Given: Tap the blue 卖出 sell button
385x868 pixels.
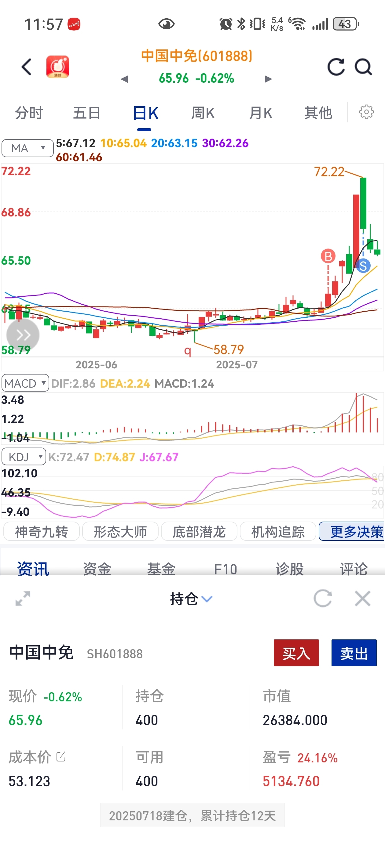Looking at the screenshot, I should (354, 653).
